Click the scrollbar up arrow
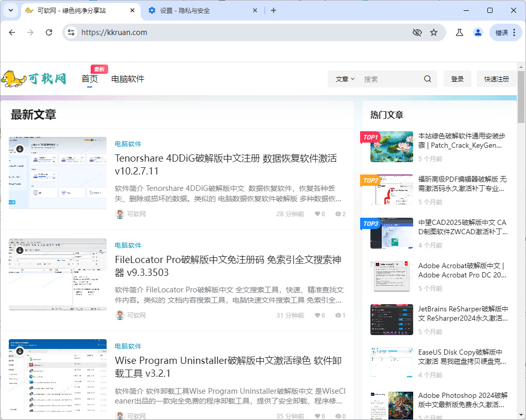This screenshot has height=420, width=526. [521, 66]
